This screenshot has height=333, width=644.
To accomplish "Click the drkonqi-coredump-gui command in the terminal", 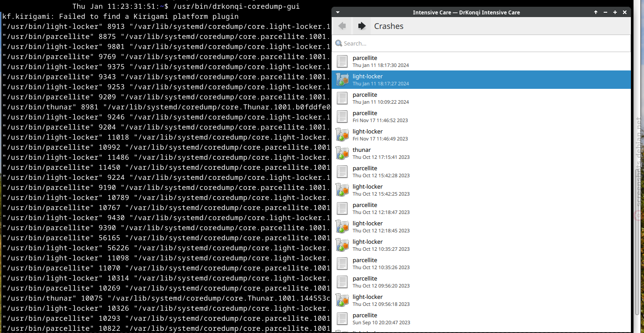I will click(x=237, y=7).
